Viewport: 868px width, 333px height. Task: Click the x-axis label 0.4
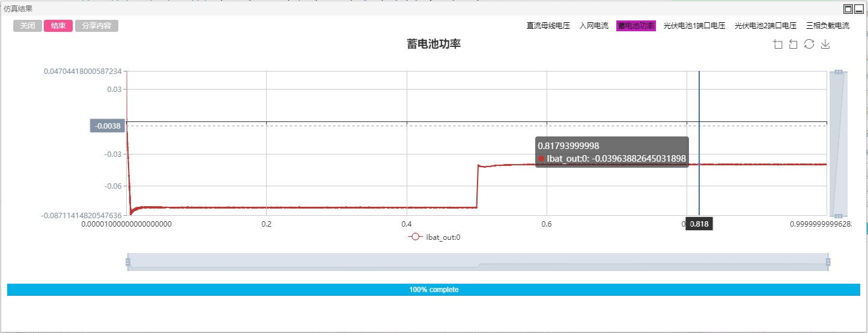(x=407, y=224)
